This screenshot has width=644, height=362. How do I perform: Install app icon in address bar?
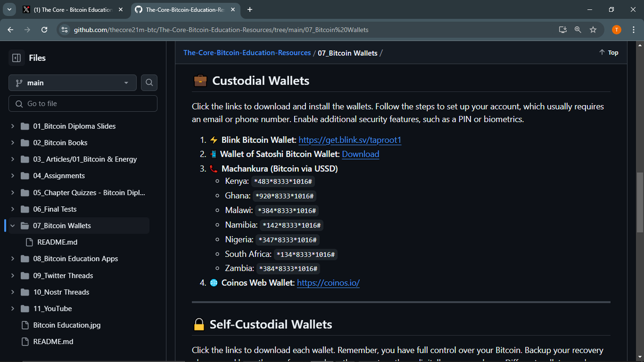(x=562, y=29)
